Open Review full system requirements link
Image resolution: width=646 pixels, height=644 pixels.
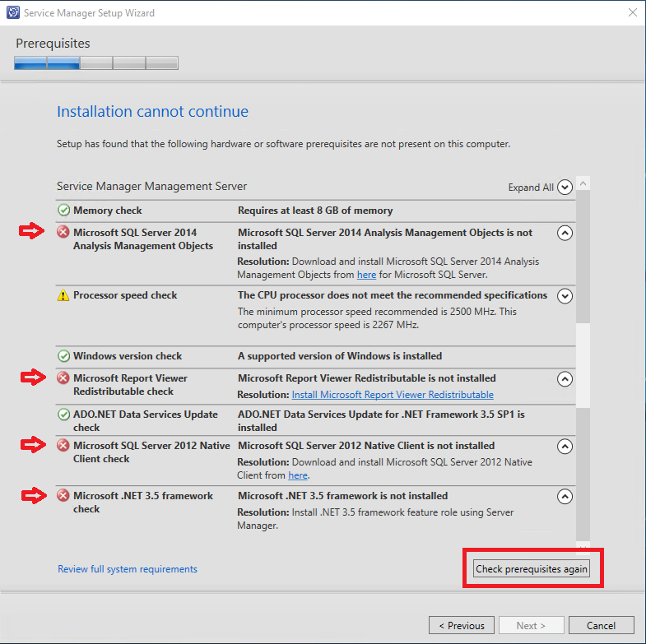(x=128, y=569)
